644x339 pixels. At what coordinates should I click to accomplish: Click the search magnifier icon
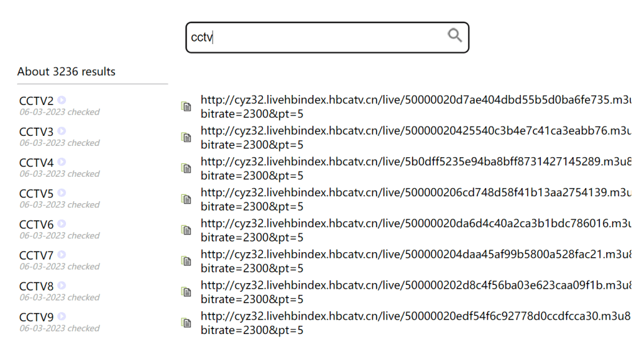click(455, 35)
